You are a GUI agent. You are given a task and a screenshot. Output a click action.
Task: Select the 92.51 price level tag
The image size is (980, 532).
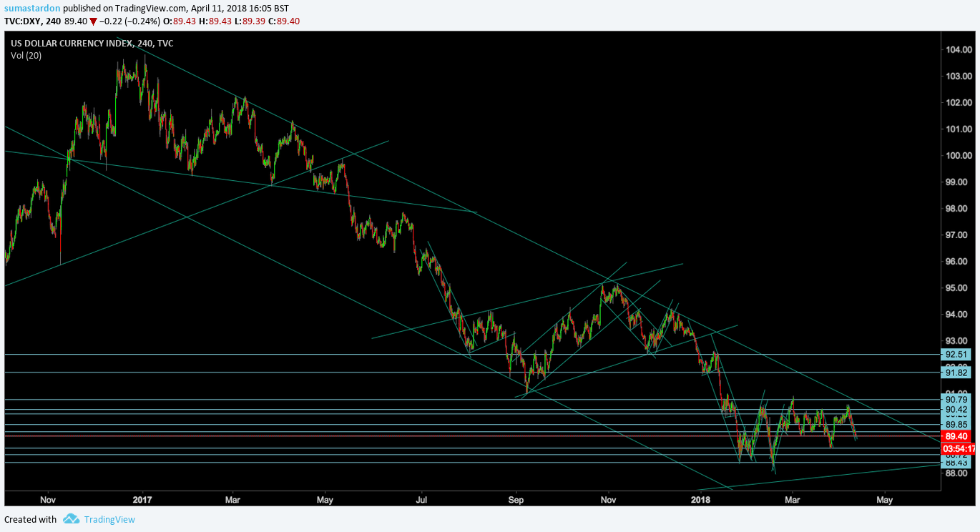point(956,354)
